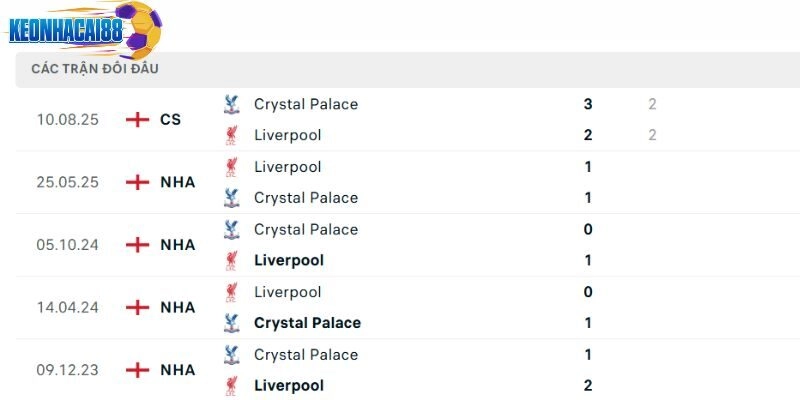Click Crystal Palace score 3 in 10.08.25 match
The width and height of the screenshot is (800, 400).
click(588, 104)
